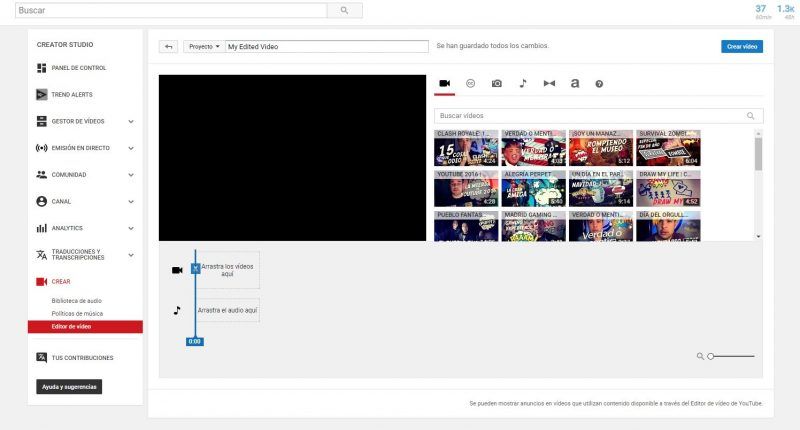Screen dimensions: 800x430
Task: Open the Proyecto dropdown
Action: [204, 46]
